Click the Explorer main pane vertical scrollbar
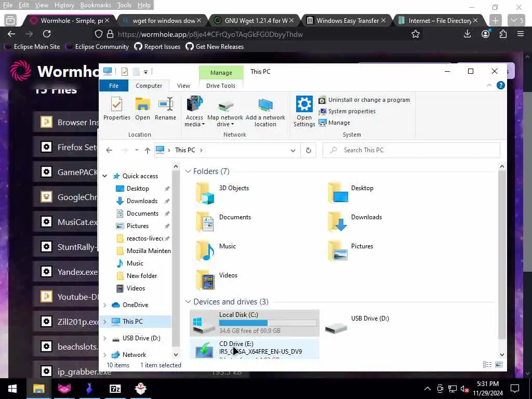 tap(502, 255)
